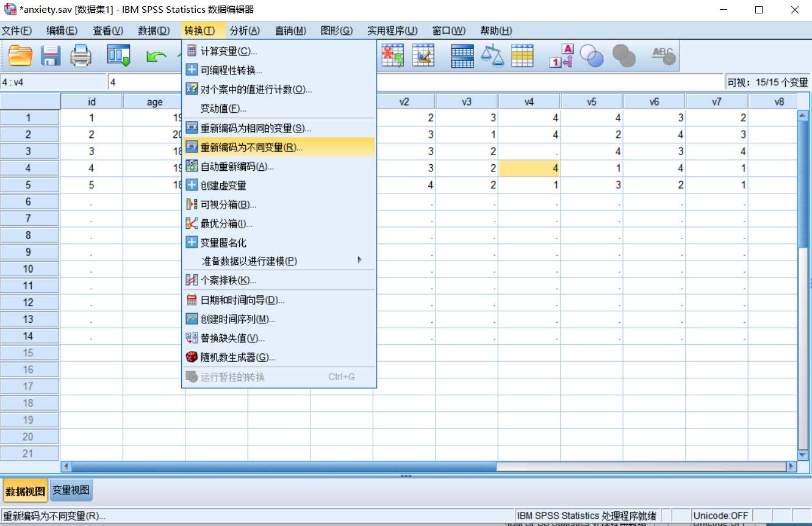The image size is (812, 526).
Task: Select the v7 column header
Action: coord(717,102)
